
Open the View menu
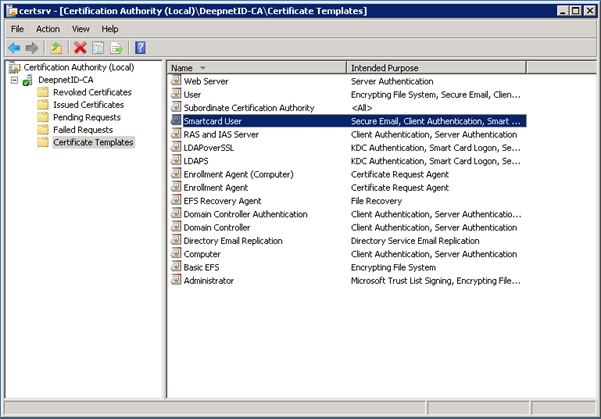tap(81, 29)
